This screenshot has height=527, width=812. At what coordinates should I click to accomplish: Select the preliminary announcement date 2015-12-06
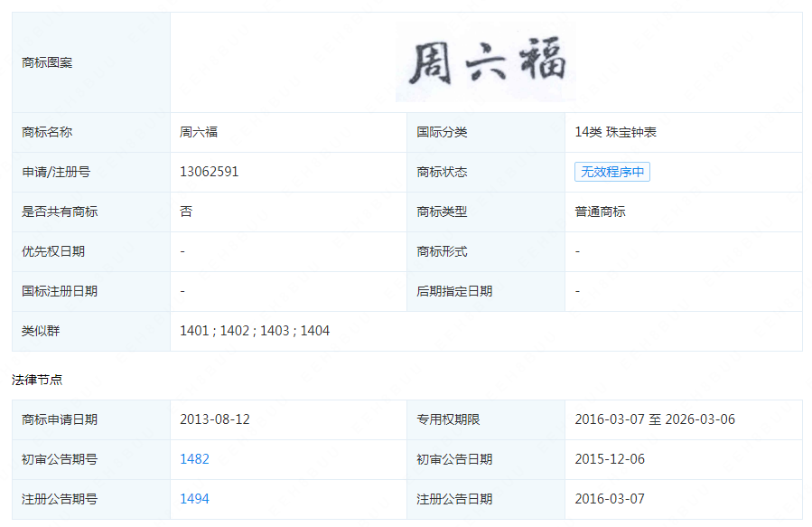pos(610,459)
